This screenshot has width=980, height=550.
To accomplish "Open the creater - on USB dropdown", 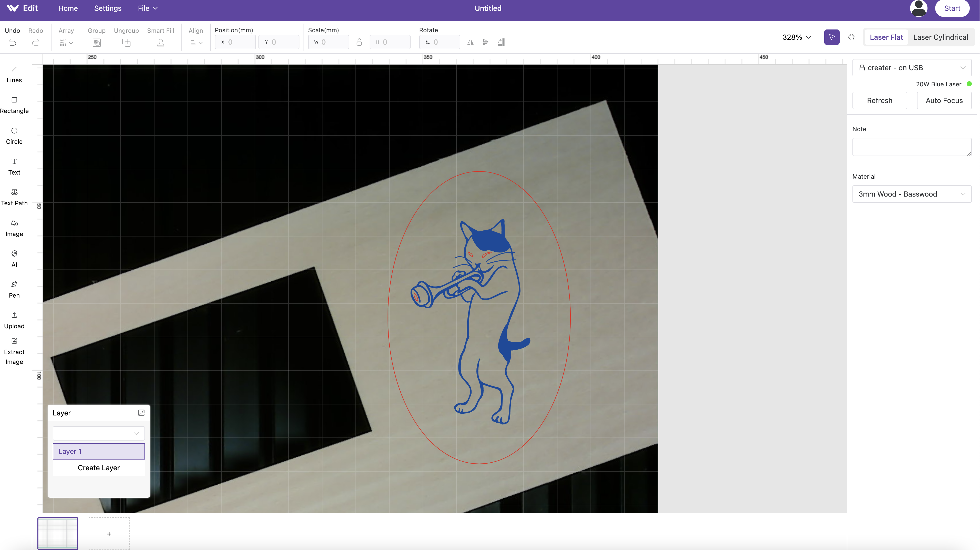I will (912, 68).
